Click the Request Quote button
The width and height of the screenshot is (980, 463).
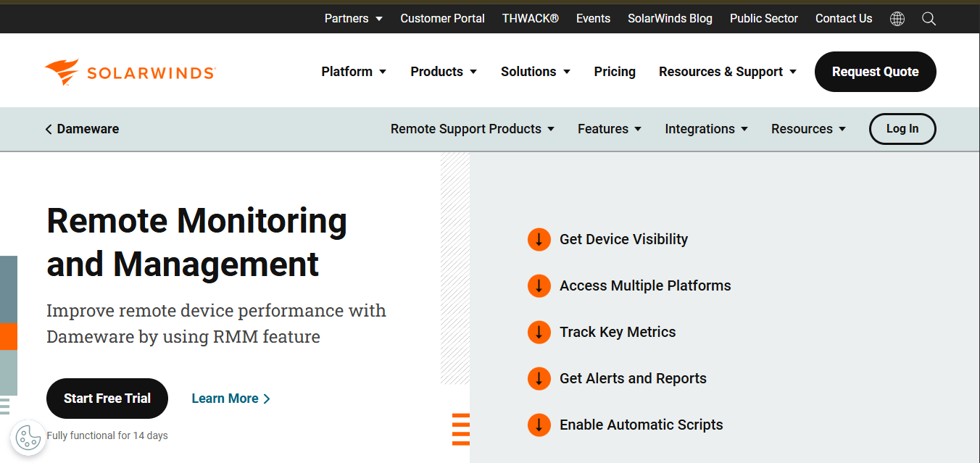(875, 72)
